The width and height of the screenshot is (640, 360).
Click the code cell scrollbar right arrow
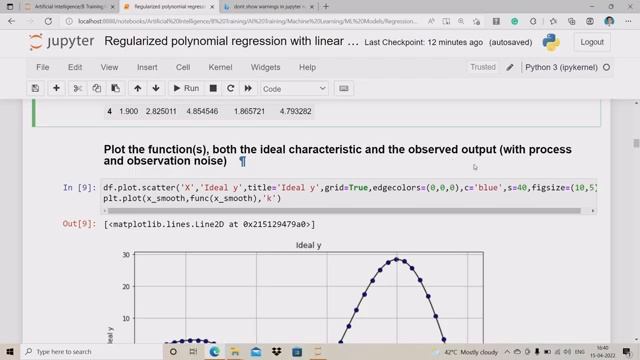[593, 211]
